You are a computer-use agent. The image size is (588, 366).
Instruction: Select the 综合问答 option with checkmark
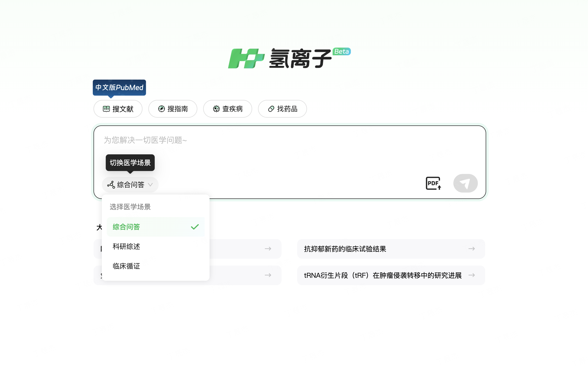click(155, 227)
